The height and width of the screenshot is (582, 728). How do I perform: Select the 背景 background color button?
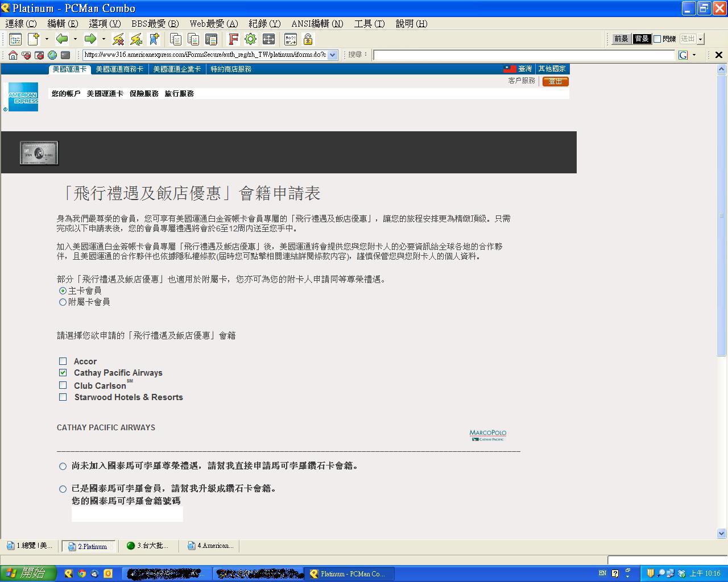[x=642, y=39]
